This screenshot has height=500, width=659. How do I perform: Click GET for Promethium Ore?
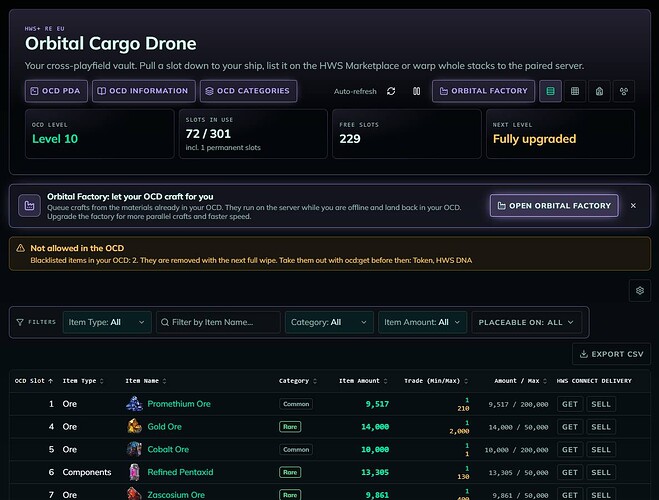(569, 404)
